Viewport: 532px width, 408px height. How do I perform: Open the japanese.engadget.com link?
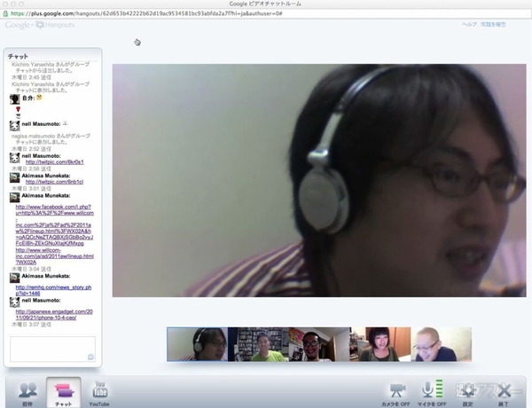point(54,315)
